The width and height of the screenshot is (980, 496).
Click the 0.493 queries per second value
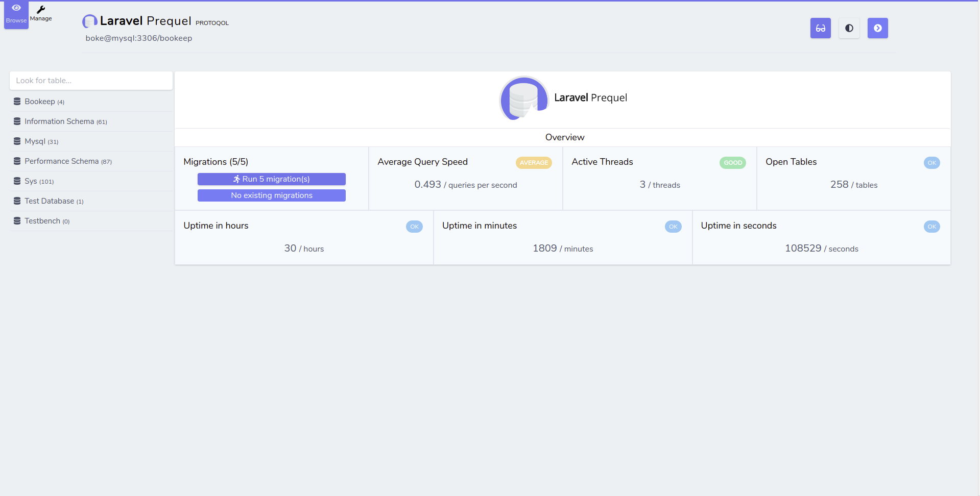466,185
